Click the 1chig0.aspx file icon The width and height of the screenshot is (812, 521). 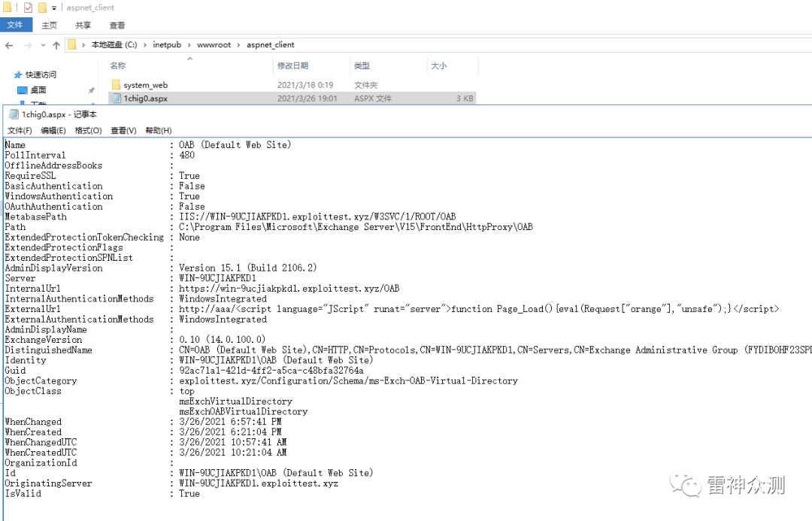(x=117, y=98)
